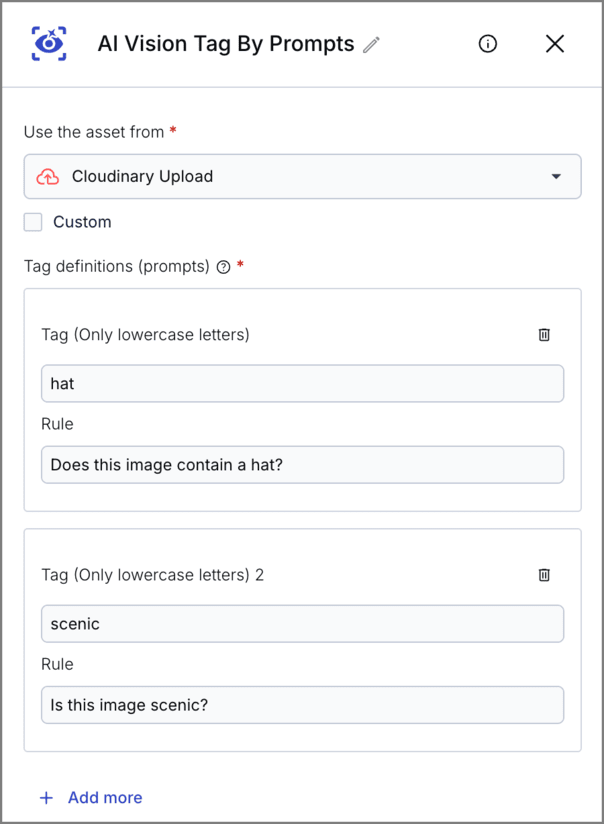Screen dimensions: 604x824
Task: Focus the "Does this image contain a hat?" rule field
Action: [302, 465]
